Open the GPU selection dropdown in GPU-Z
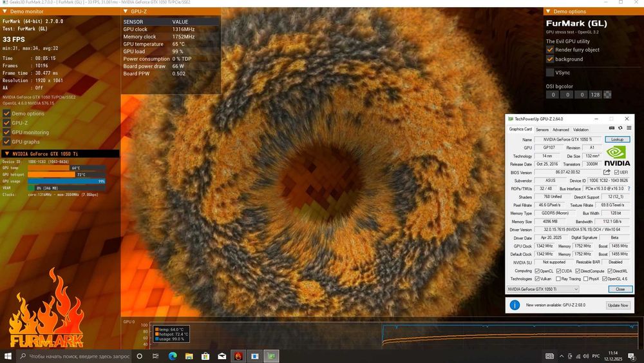This screenshot has width=644, height=363. coord(542,289)
